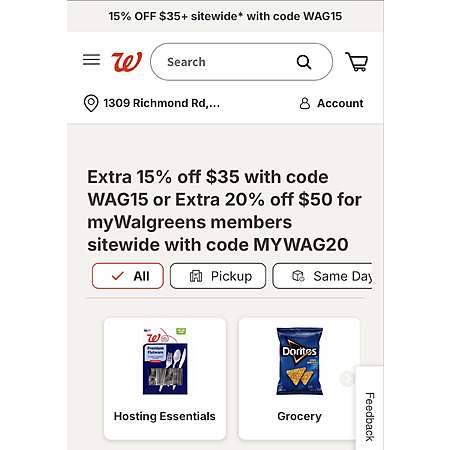
Task: Open the Hosting Essentials category card
Action: click(x=165, y=379)
